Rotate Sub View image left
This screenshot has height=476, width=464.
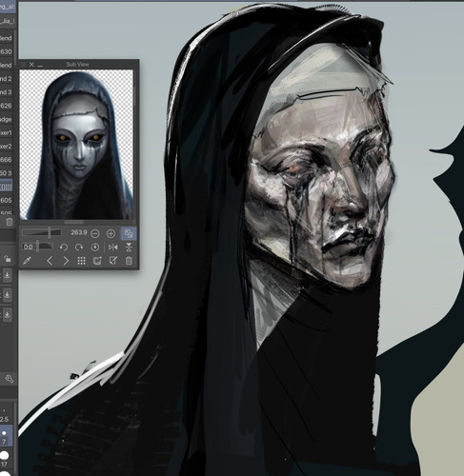pos(64,248)
